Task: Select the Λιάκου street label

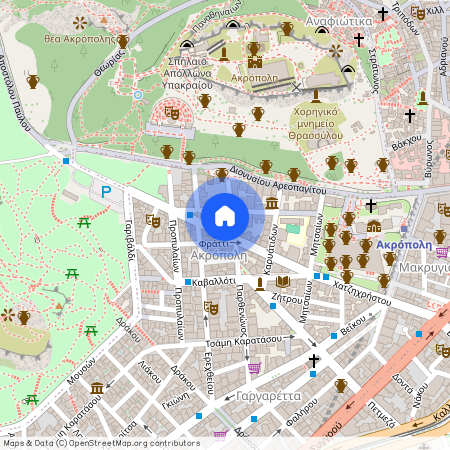Action: [150, 372]
